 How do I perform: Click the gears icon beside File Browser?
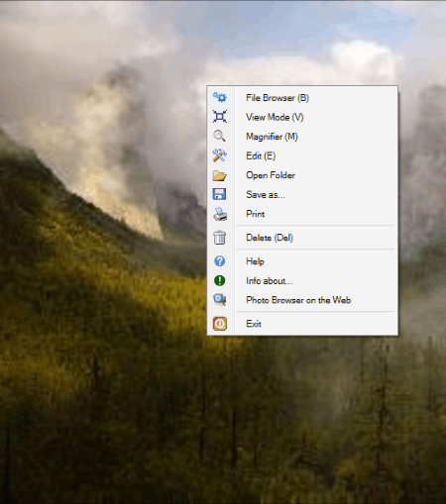[220, 97]
